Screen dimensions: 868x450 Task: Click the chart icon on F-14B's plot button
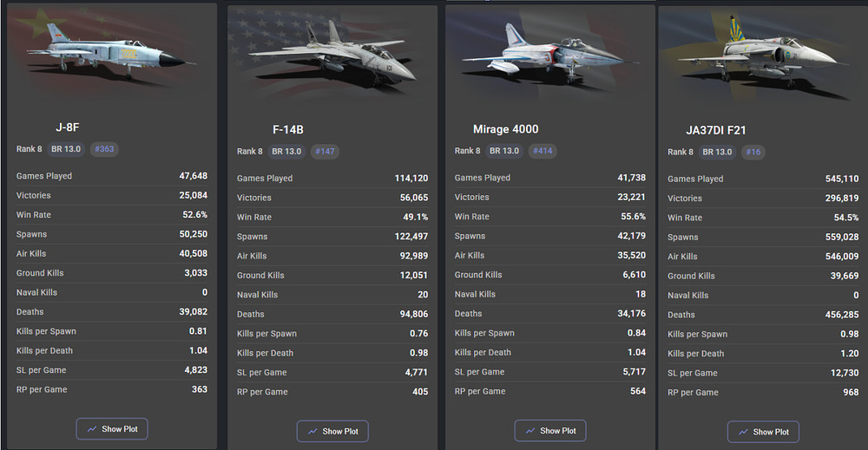(x=312, y=431)
